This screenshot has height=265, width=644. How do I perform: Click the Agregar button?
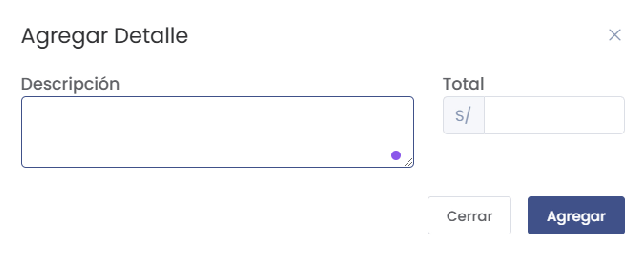(x=576, y=216)
